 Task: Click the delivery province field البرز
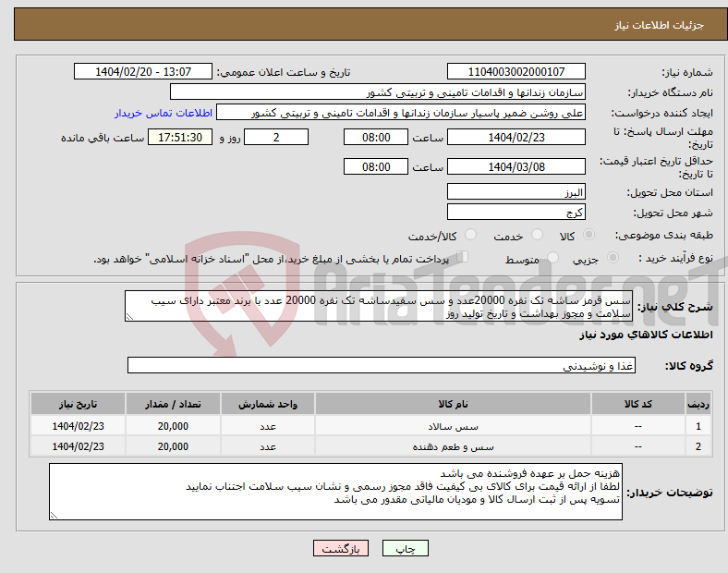[516, 192]
